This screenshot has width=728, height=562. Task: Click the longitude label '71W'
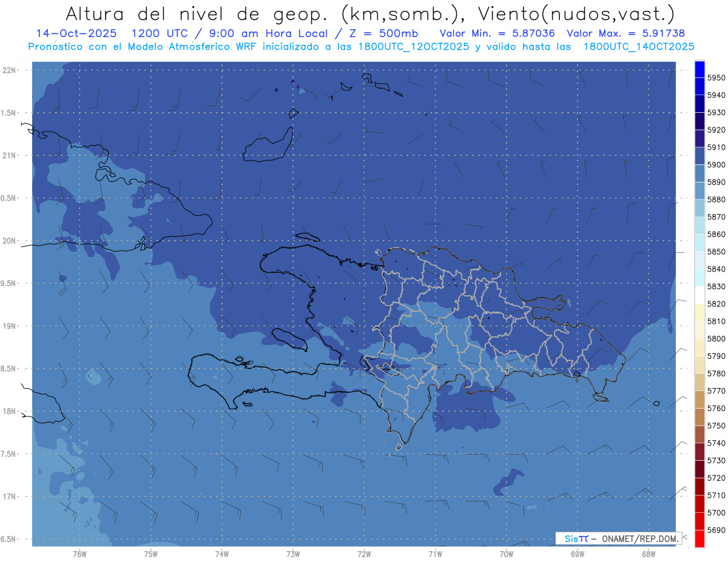pos(435,554)
